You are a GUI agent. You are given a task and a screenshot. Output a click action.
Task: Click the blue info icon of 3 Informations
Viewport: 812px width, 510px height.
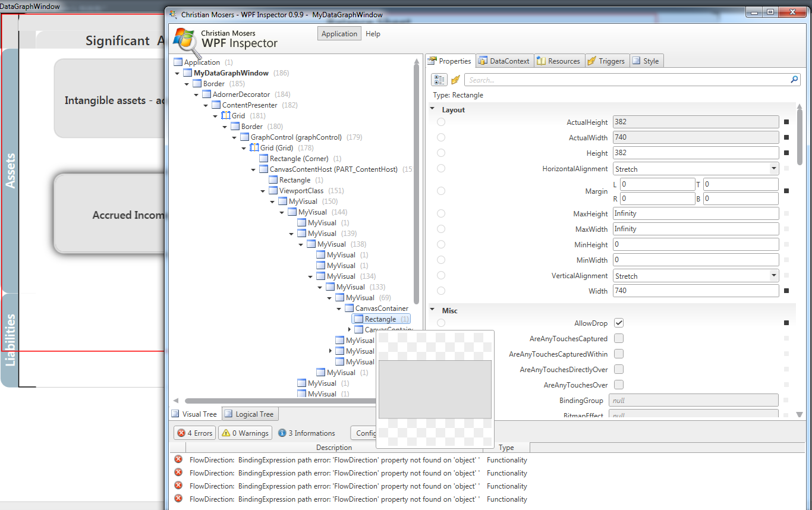[282, 433]
